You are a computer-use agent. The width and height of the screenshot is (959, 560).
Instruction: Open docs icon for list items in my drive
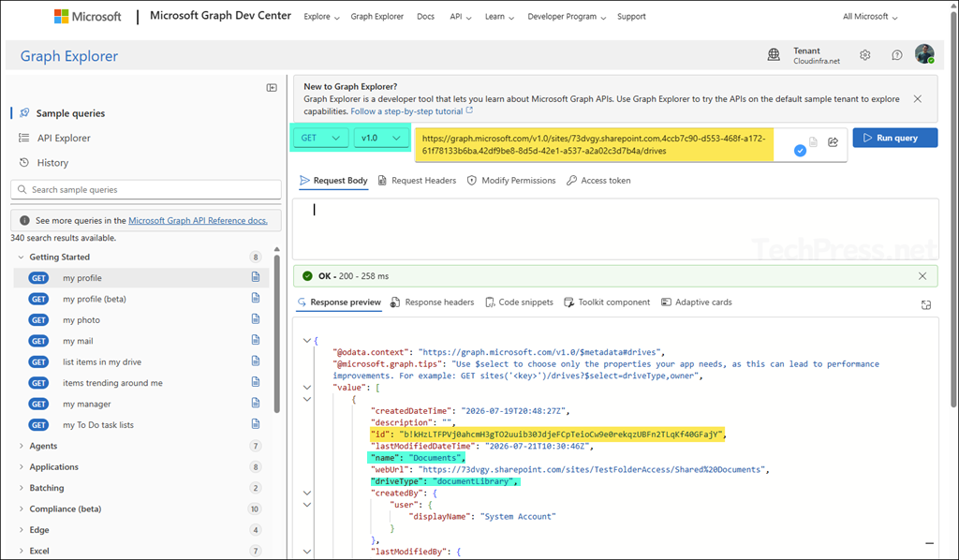256,361
